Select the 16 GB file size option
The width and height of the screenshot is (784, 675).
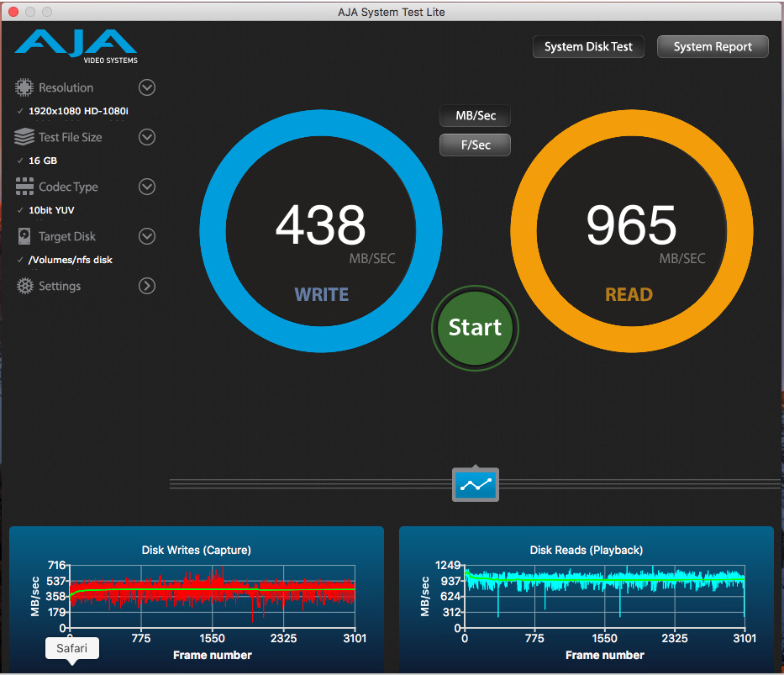43,161
